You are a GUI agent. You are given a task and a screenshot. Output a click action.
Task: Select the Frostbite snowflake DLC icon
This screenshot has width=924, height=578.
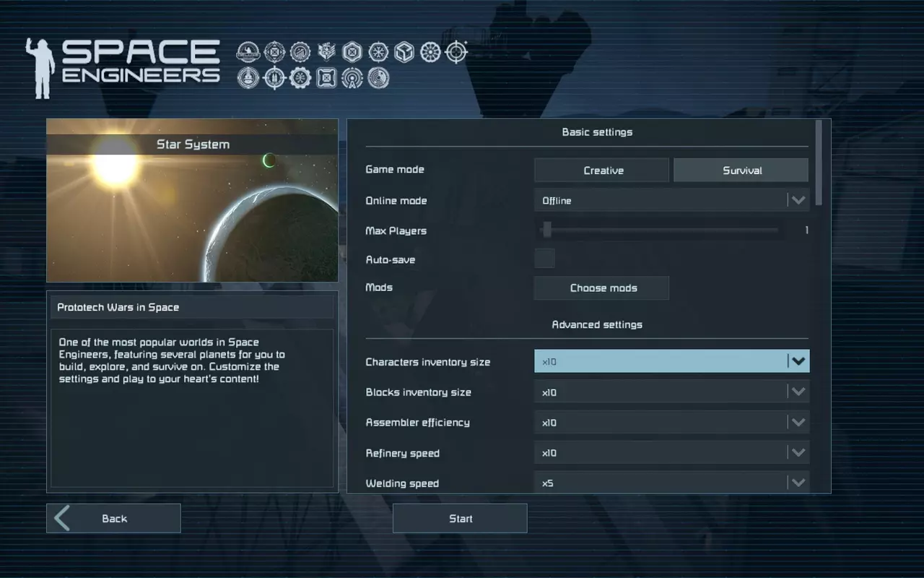point(378,52)
